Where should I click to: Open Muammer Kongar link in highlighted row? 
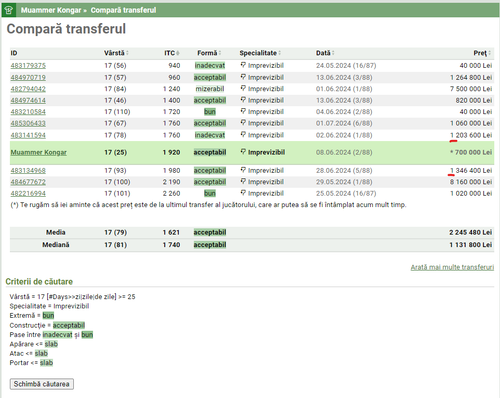click(39, 152)
